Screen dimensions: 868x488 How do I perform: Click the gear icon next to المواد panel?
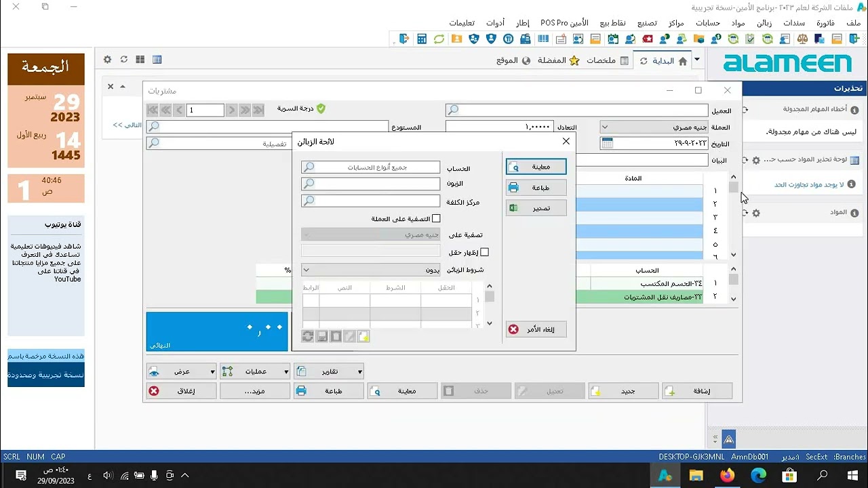[756, 213]
